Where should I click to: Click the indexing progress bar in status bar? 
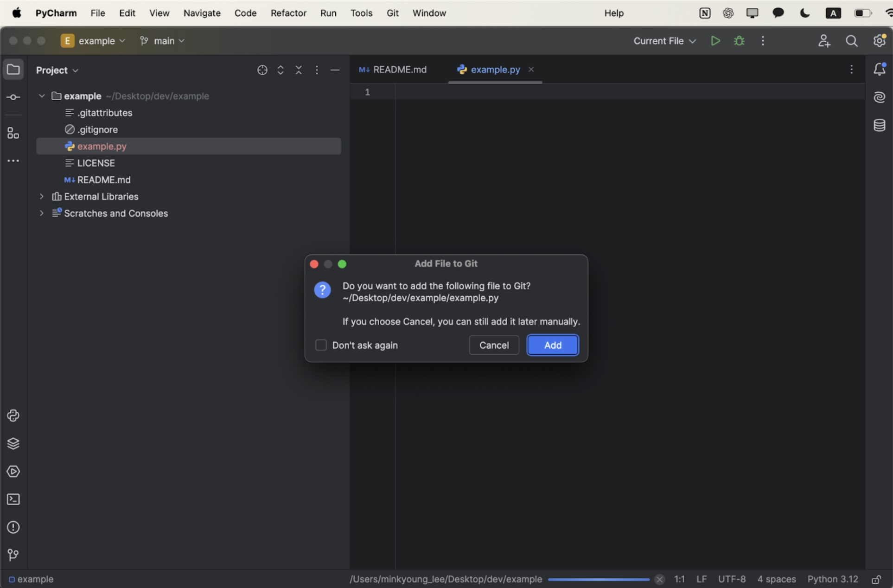[x=598, y=579]
